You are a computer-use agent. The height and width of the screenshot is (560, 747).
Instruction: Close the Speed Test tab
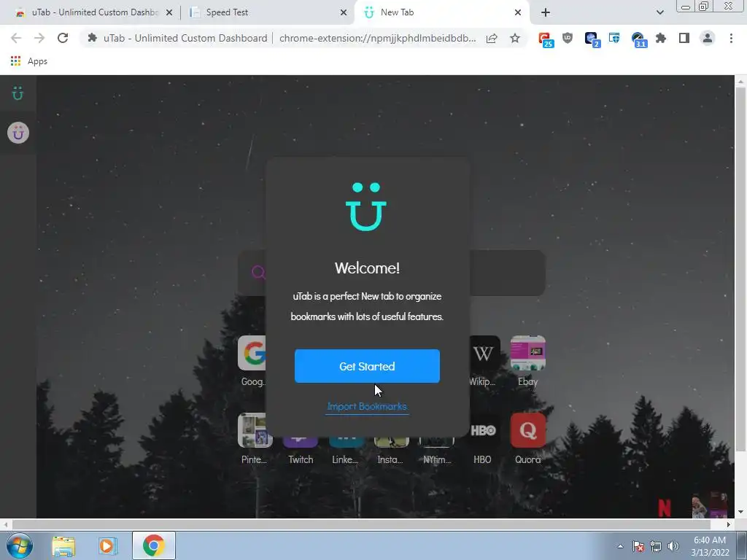(343, 13)
